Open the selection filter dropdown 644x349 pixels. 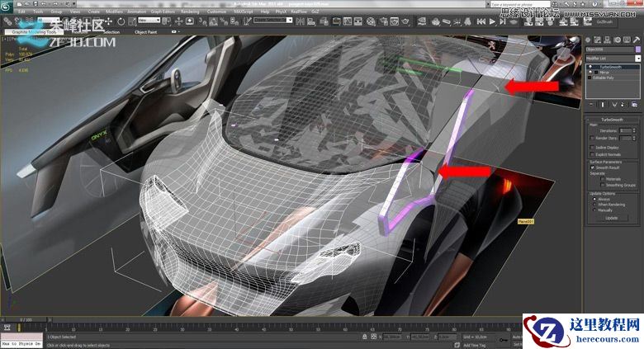(49, 20)
